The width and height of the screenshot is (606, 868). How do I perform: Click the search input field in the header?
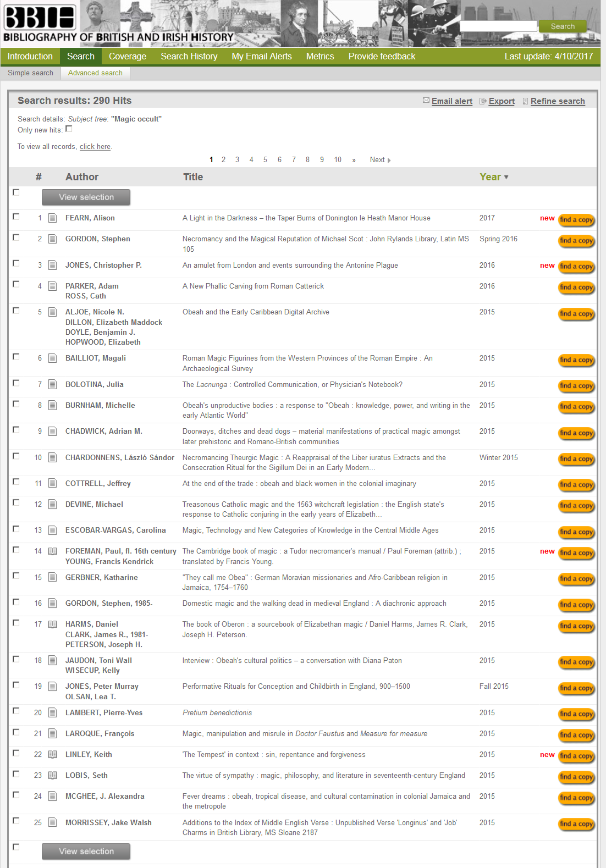coord(498,26)
